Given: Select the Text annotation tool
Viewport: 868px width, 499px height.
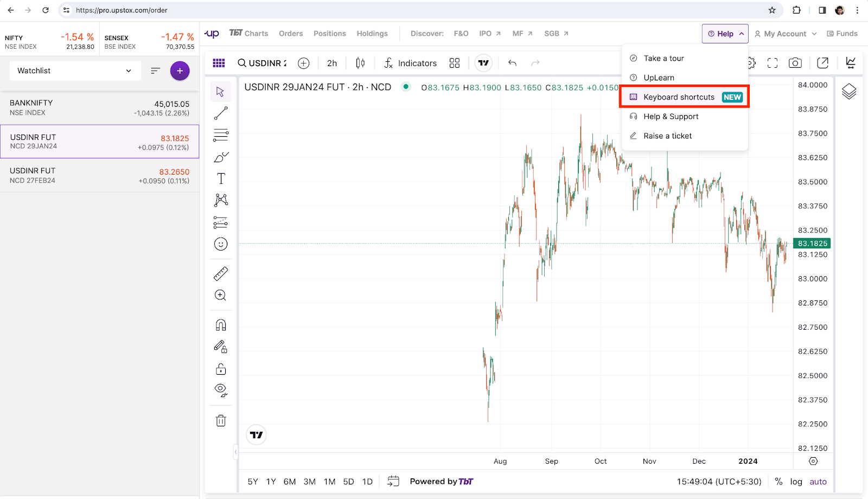Looking at the screenshot, I should click(221, 178).
